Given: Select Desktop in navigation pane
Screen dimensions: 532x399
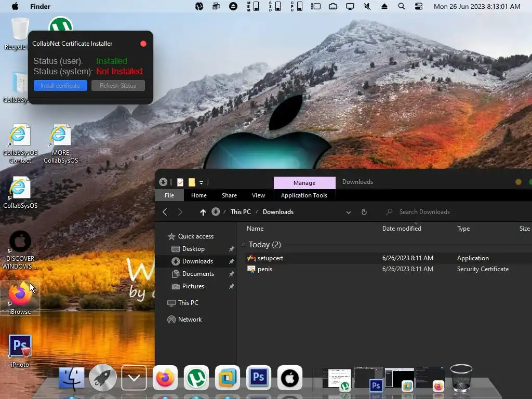Looking at the screenshot, I should (x=193, y=249).
